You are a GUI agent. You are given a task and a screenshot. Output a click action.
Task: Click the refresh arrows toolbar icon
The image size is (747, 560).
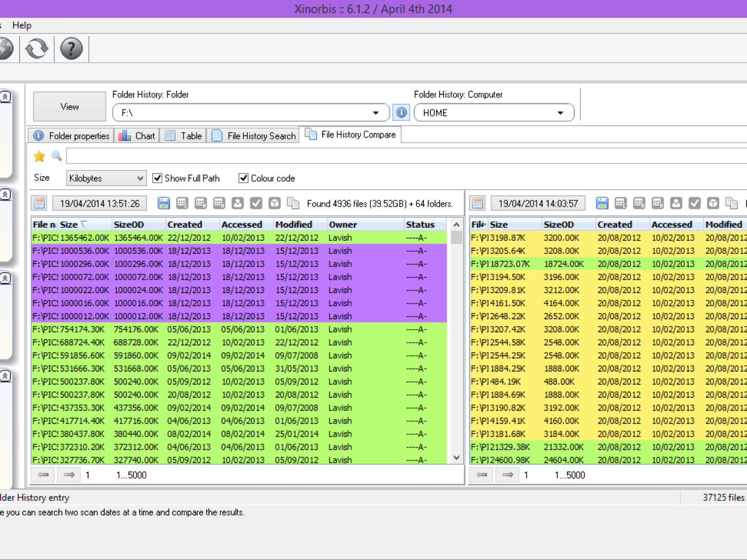coord(37,49)
